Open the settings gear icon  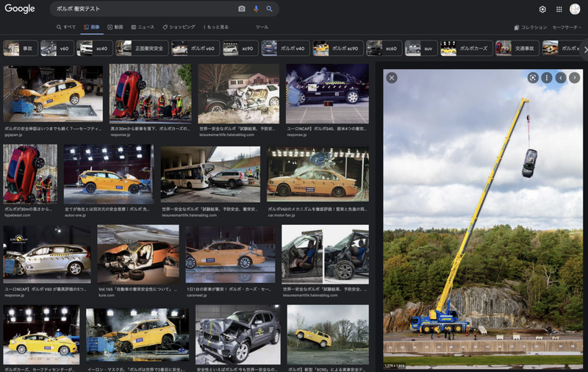click(x=542, y=9)
